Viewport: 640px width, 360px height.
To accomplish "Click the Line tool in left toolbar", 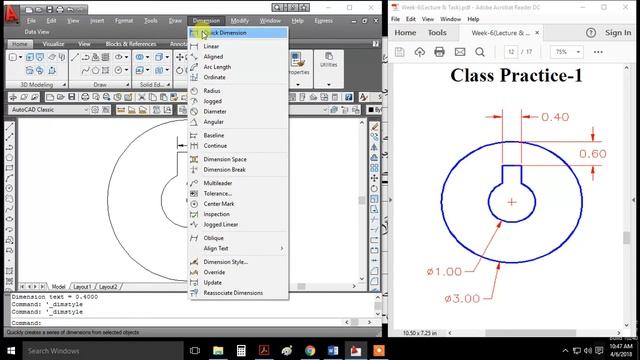I will (9, 127).
